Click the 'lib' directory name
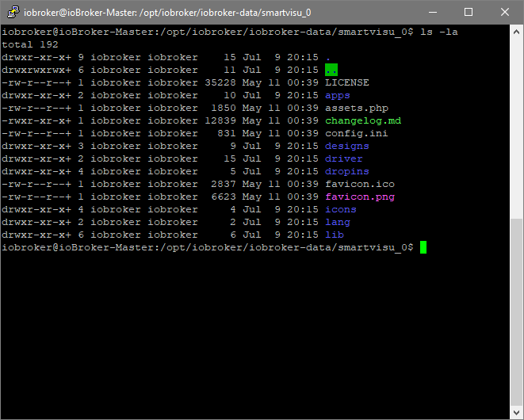Image resolution: width=524 pixels, height=420 pixels. 335,235
